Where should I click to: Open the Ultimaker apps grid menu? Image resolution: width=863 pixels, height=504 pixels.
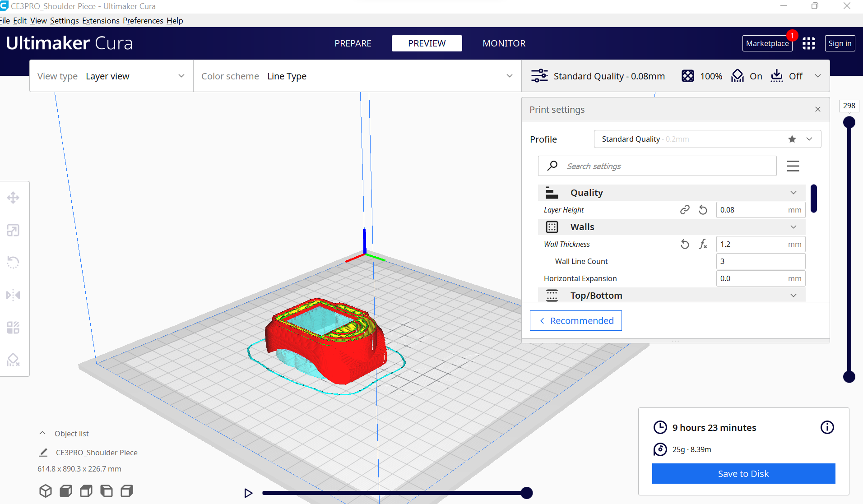809,43
